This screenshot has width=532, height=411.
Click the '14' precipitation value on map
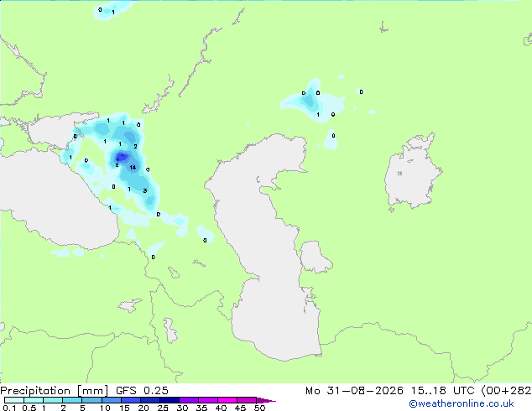click(133, 167)
